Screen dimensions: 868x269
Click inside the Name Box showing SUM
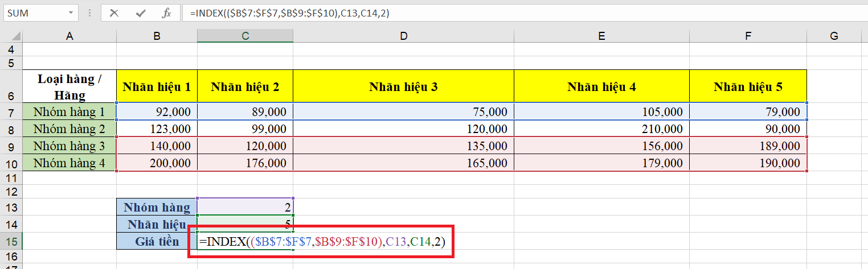tap(33, 13)
